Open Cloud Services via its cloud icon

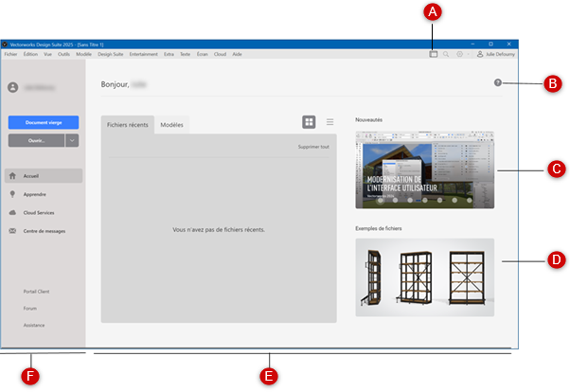[x=12, y=213]
